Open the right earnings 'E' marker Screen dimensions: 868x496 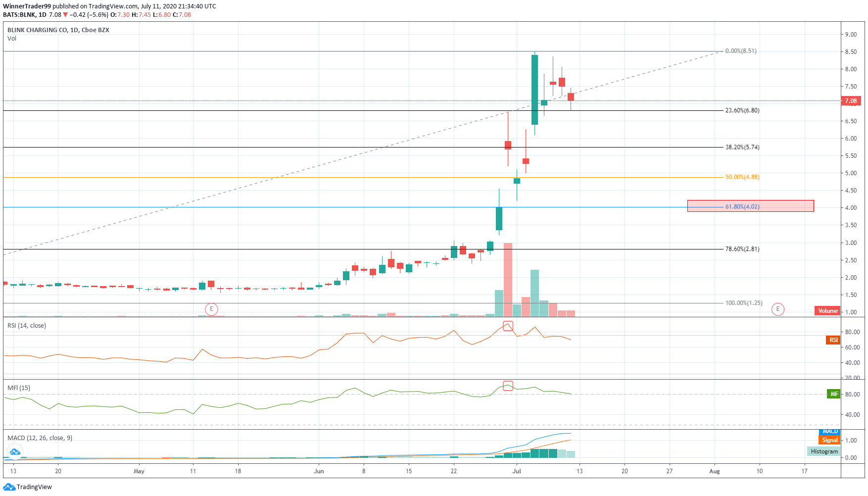pyautogui.click(x=777, y=309)
